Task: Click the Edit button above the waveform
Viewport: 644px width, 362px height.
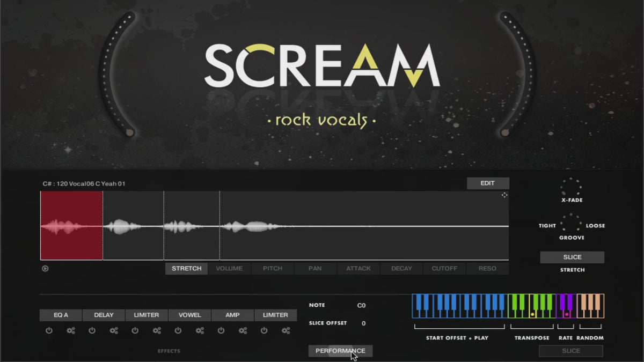Action: (x=487, y=183)
